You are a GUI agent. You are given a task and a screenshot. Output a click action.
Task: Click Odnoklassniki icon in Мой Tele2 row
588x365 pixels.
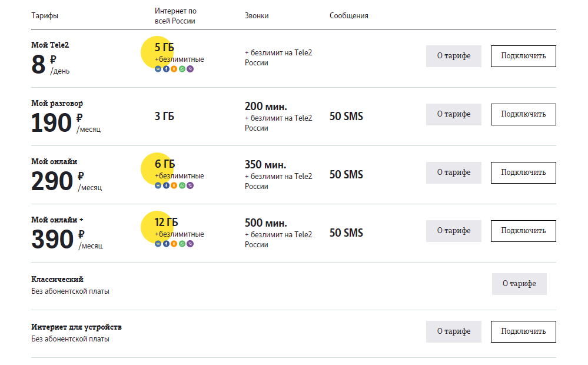tap(174, 69)
